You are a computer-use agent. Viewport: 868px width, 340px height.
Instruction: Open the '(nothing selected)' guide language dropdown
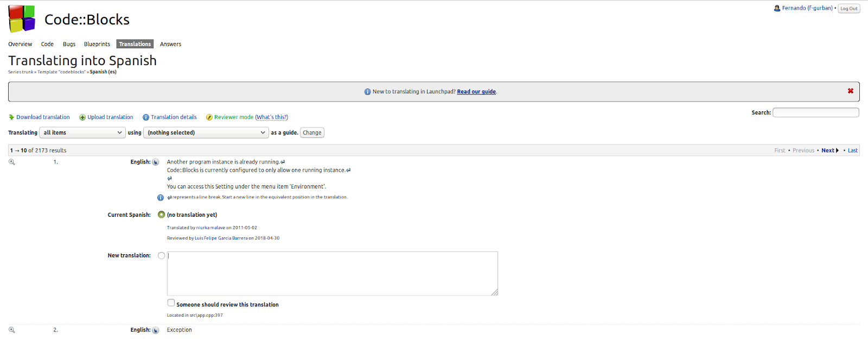coord(206,133)
